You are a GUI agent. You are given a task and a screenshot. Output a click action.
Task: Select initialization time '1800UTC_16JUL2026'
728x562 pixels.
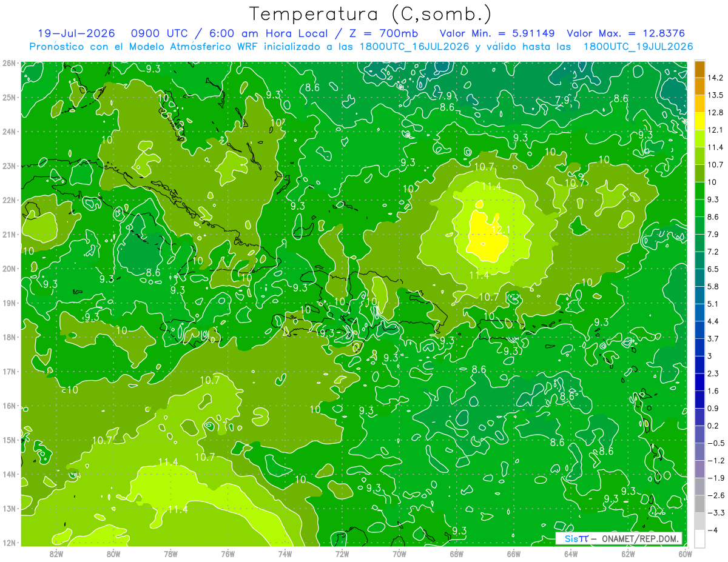pyautogui.click(x=413, y=47)
